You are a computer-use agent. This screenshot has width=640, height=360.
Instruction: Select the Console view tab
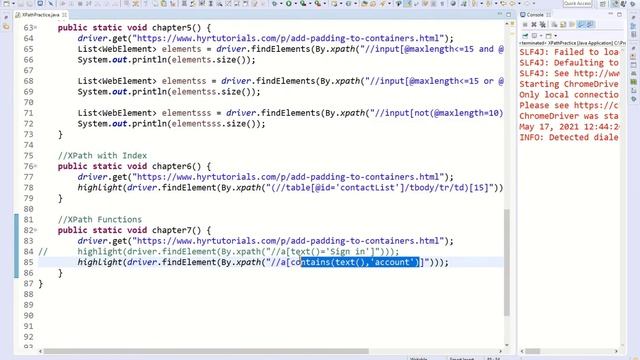tap(535, 15)
